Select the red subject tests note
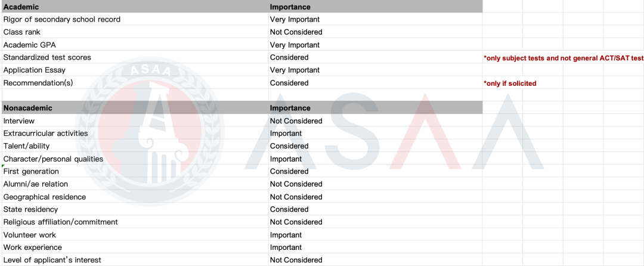 click(x=563, y=58)
